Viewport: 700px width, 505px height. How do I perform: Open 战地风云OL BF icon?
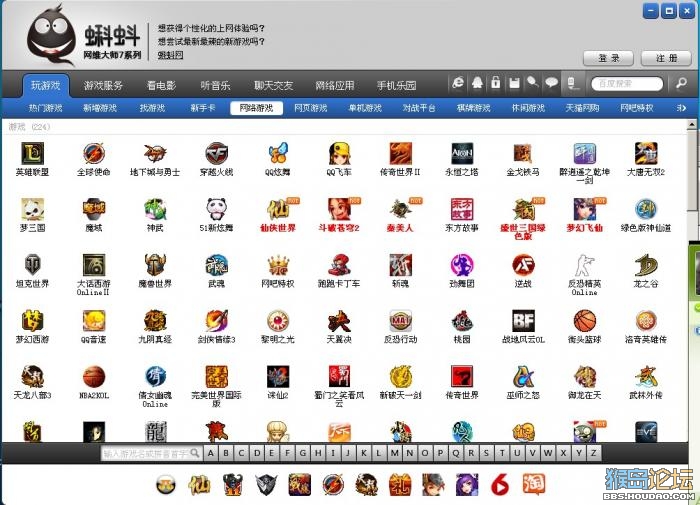pyautogui.click(x=523, y=321)
